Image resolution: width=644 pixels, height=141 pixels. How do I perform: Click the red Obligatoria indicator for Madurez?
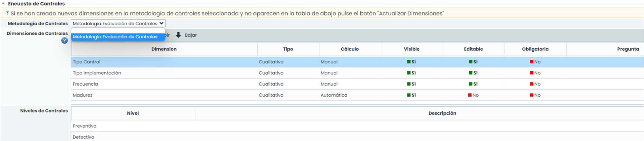click(x=532, y=95)
